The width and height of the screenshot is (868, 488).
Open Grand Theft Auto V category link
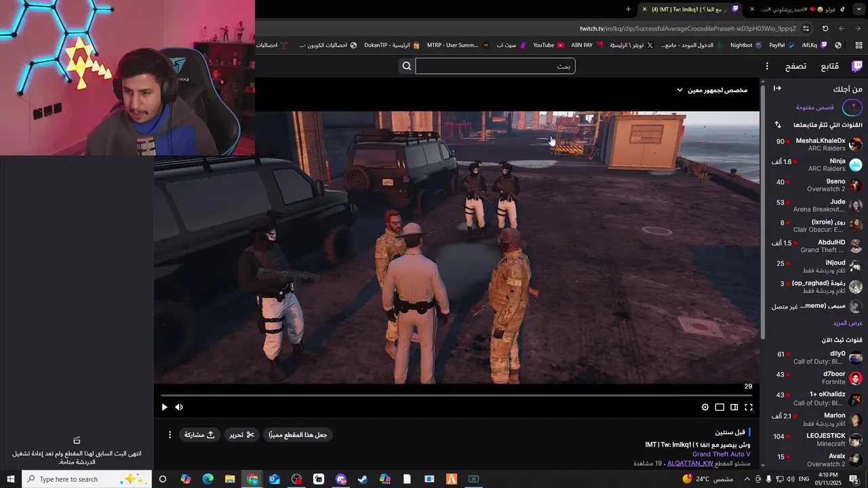[x=721, y=454]
